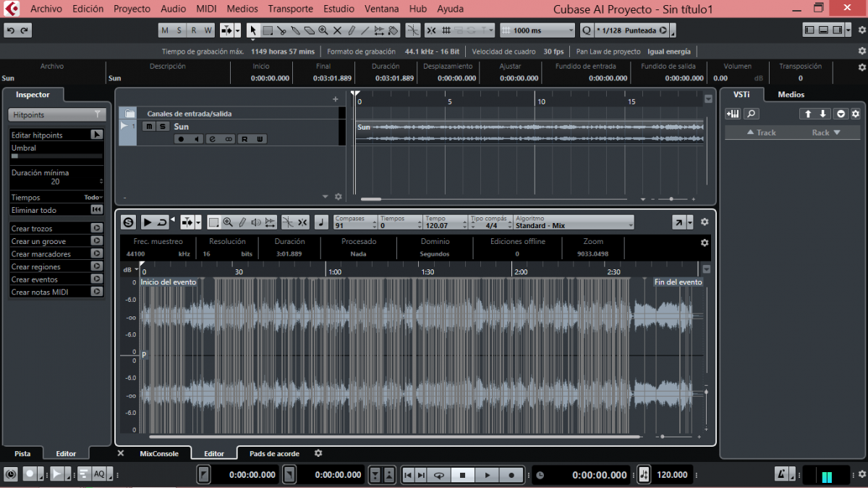Click the Edit hitpoints arrow icon
868x488 pixels.
click(96, 135)
